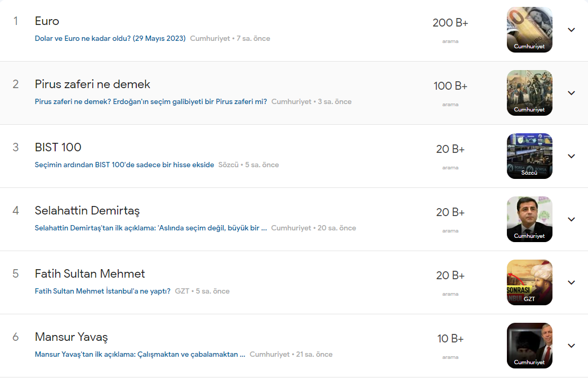Expand the Mansur Yavaş row chevron

point(571,346)
